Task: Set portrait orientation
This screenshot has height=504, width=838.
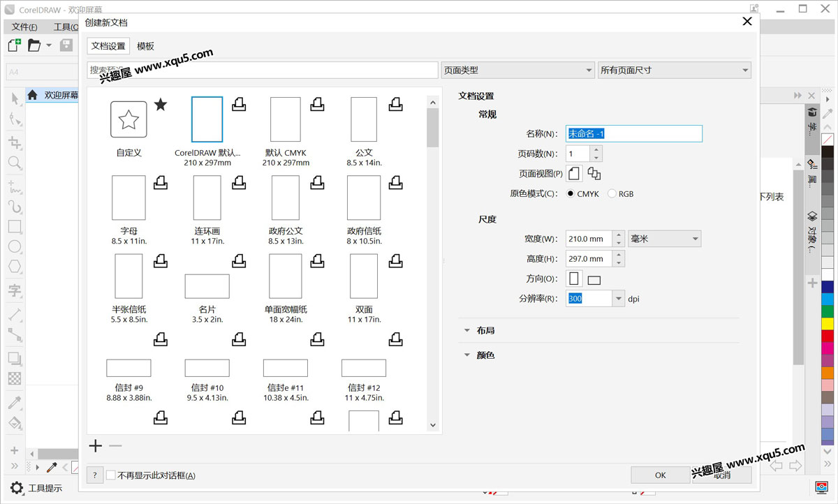Action: pyautogui.click(x=574, y=279)
